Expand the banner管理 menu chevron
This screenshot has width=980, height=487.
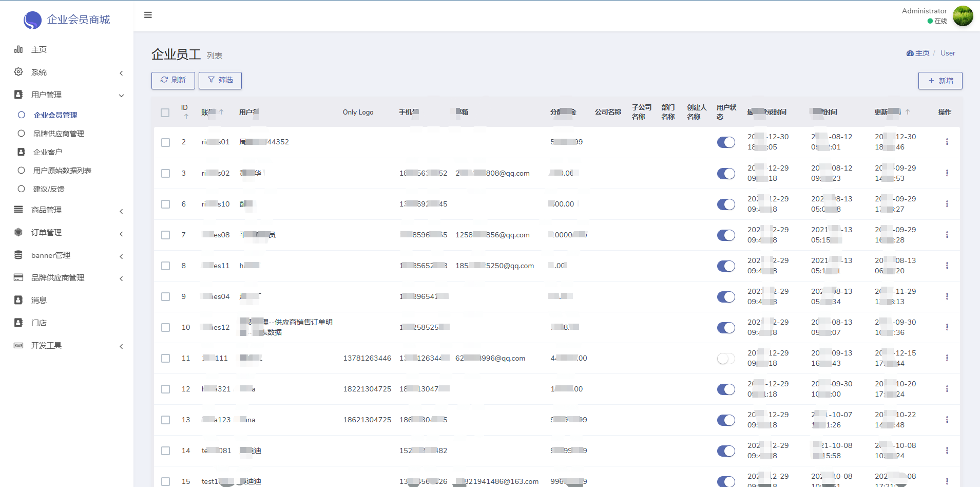pos(121,256)
